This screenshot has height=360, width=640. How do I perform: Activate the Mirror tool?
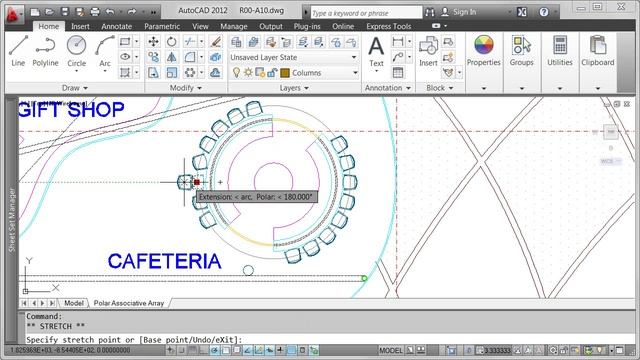click(x=171, y=57)
